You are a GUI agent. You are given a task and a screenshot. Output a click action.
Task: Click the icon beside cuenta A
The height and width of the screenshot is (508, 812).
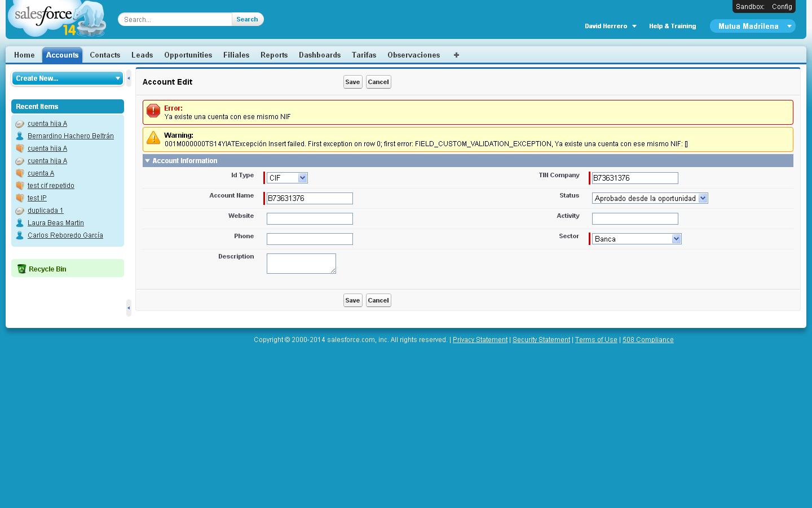pos(20,173)
